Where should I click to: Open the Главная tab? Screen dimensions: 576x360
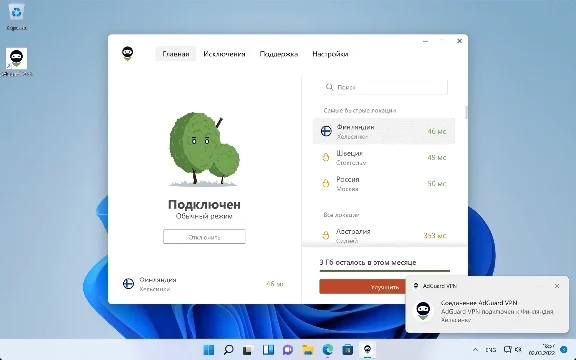[176, 54]
